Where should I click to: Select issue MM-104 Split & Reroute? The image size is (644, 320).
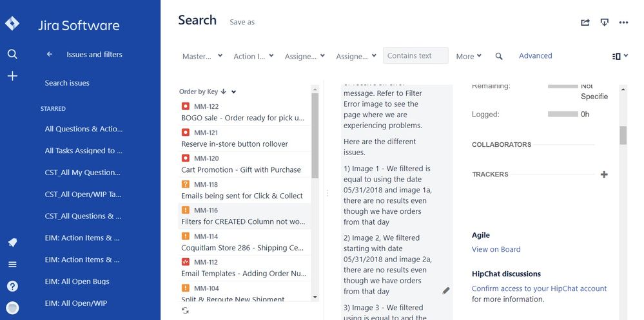[244, 292]
